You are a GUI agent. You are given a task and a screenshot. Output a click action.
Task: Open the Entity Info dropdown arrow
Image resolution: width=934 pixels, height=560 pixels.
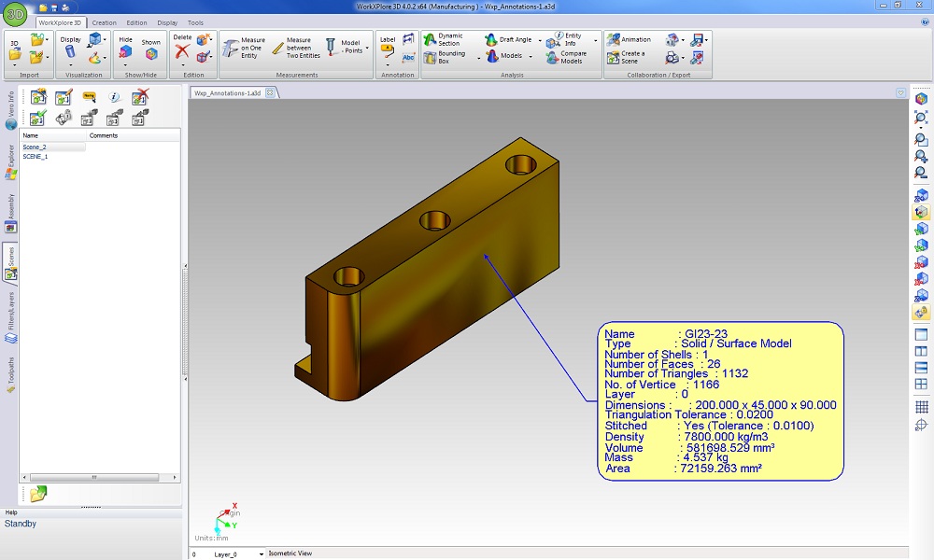pos(595,40)
